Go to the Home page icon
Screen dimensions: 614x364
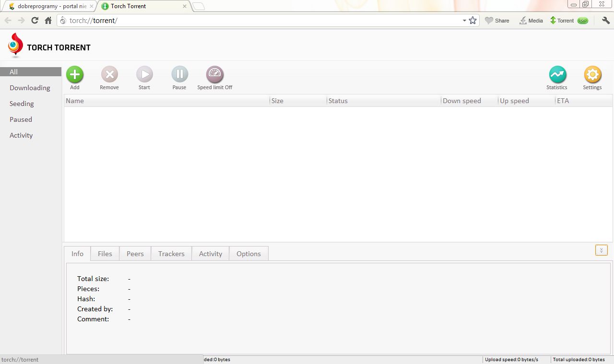48,21
